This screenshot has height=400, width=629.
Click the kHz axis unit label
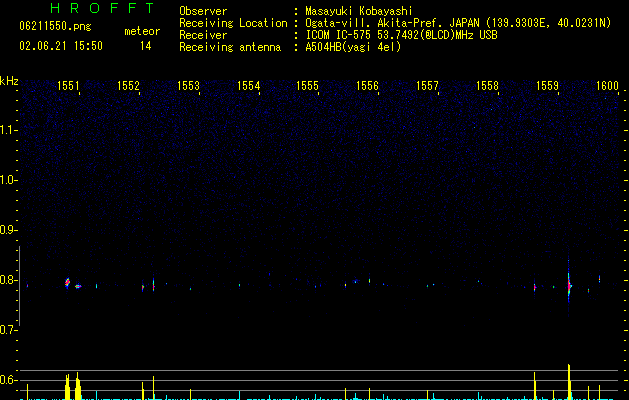pyautogui.click(x=9, y=81)
